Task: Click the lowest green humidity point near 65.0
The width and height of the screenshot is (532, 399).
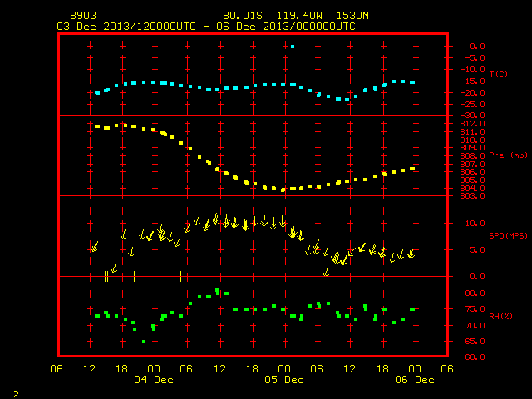Action: click(144, 342)
